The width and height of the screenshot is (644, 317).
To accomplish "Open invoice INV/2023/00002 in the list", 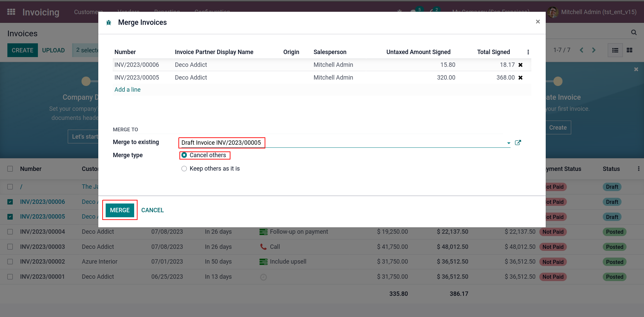I will click(x=43, y=262).
